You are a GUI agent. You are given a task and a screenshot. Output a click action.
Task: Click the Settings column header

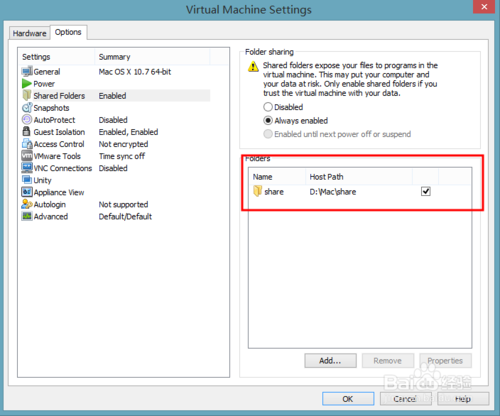coord(57,57)
